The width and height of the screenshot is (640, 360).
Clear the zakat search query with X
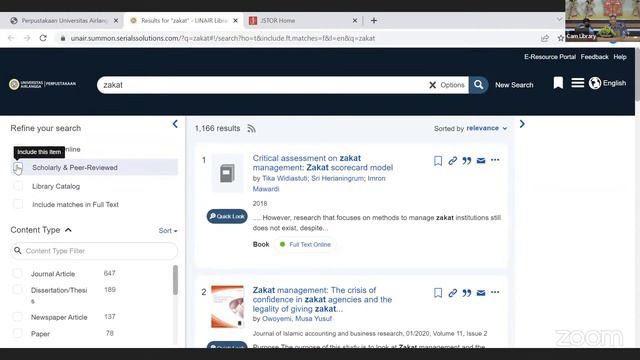[x=432, y=85]
